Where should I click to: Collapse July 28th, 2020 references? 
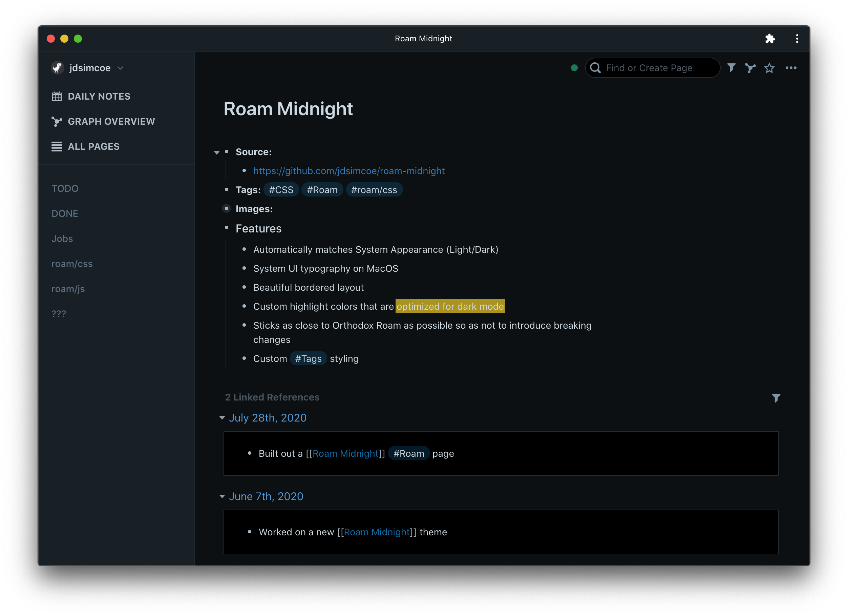pos(222,418)
